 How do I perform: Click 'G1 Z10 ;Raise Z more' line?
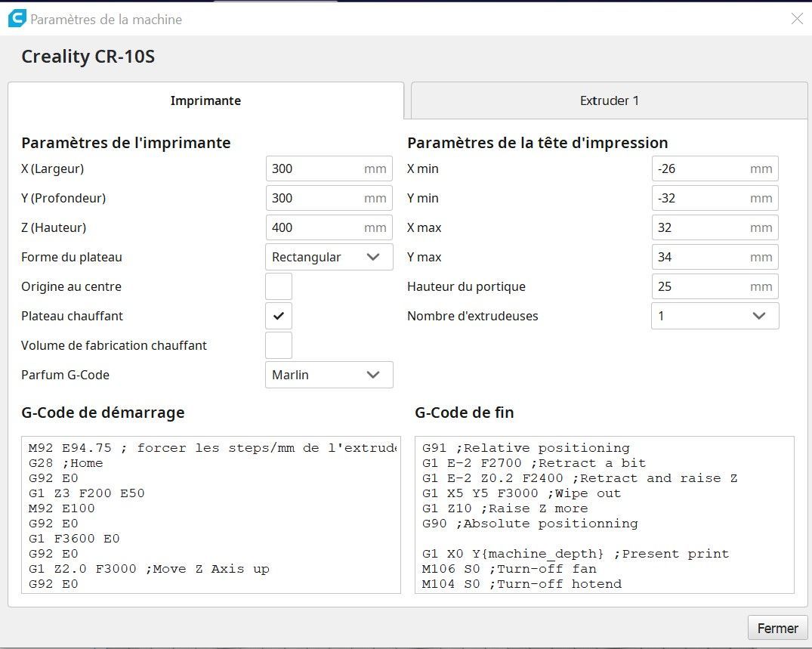pos(505,508)
